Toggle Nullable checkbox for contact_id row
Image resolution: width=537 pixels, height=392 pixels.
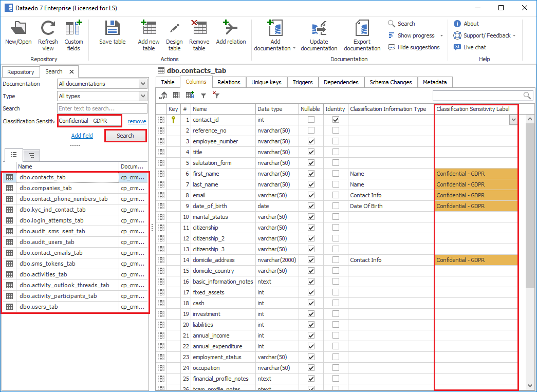[311, 120]
